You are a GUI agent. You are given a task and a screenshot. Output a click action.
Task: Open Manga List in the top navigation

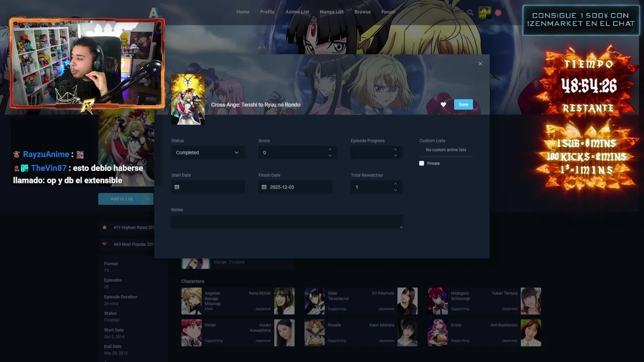[x=332, y=12]
